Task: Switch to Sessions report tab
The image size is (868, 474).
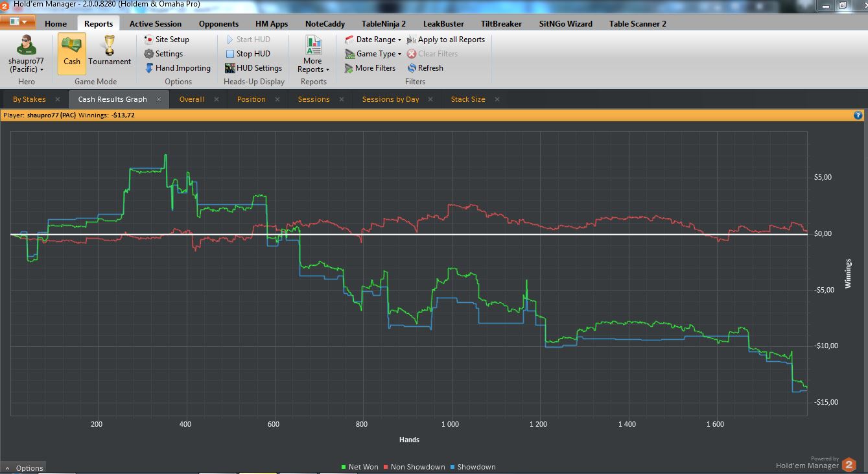Action: coord(314,99)
